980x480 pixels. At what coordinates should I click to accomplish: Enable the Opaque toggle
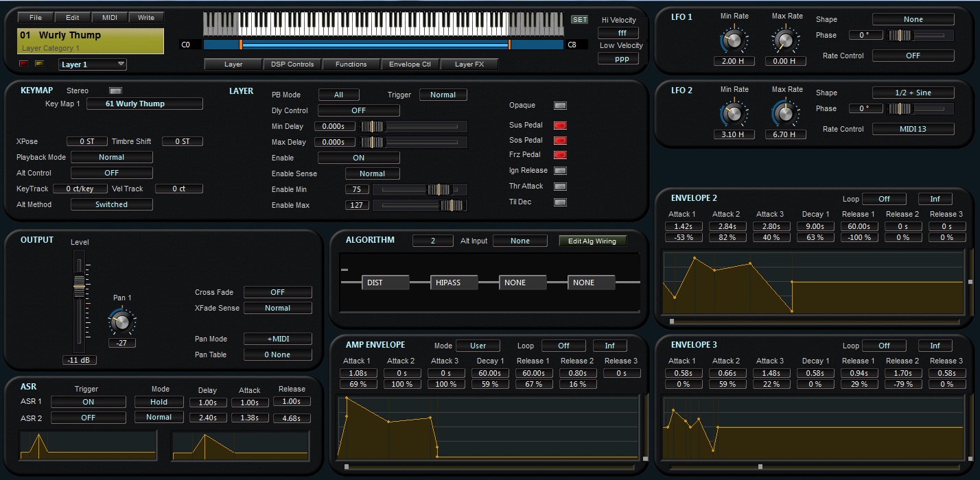click(560, 106)
